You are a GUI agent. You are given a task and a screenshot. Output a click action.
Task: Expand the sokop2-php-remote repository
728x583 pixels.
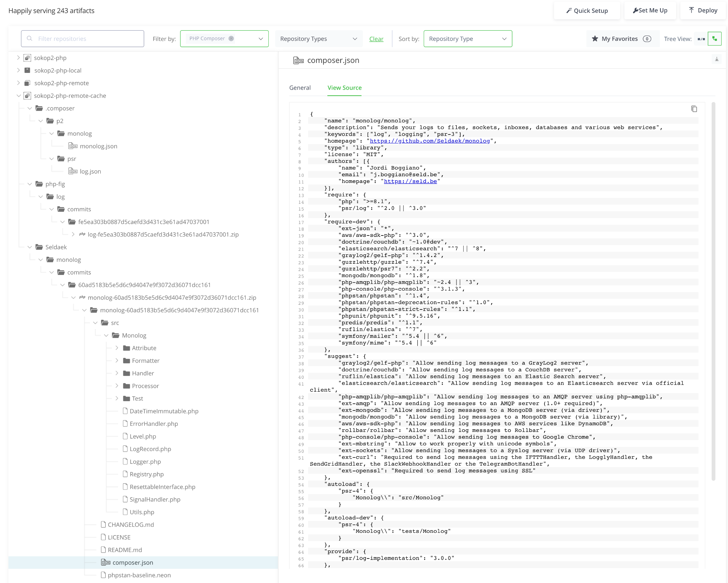pos(18,83)
